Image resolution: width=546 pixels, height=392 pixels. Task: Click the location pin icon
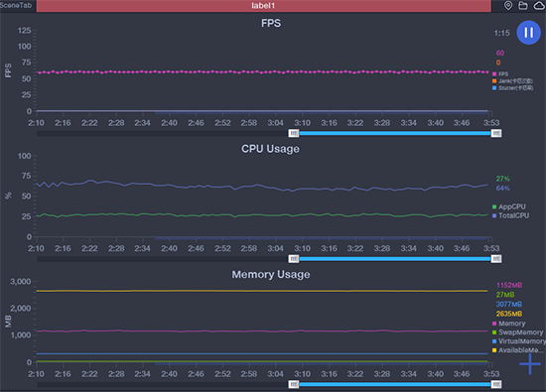click(508, 6)
